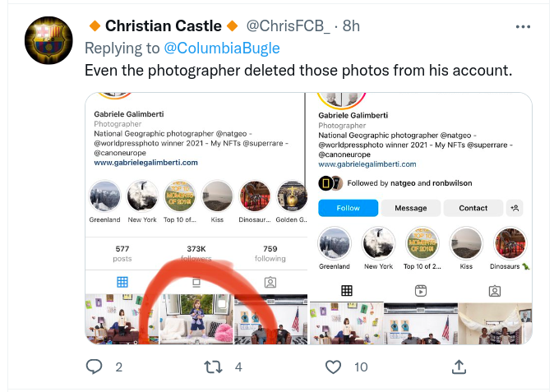The image size is (554, 392).
Task: Open the tagged photos tab on right
Action: coord(494,290)
